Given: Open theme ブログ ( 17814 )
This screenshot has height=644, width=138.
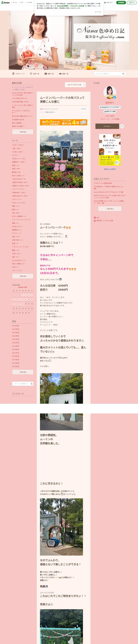Looking at the screenshot, I should pyautogui.click(x=18, y=145).
